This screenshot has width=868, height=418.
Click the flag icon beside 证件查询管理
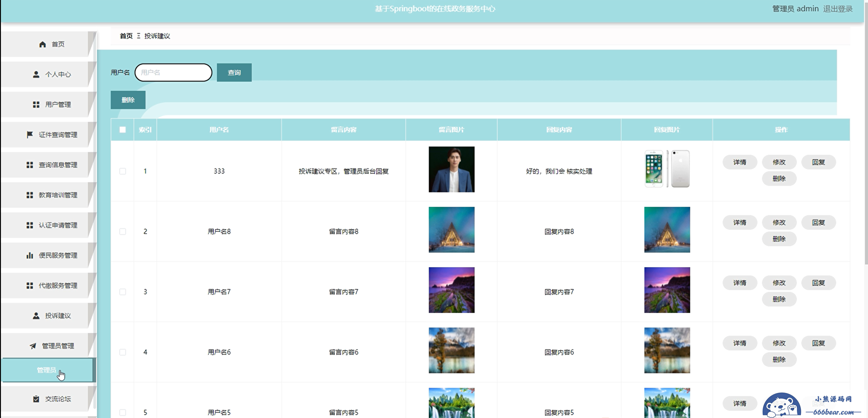pyautogui.click(x=30, y=135)
